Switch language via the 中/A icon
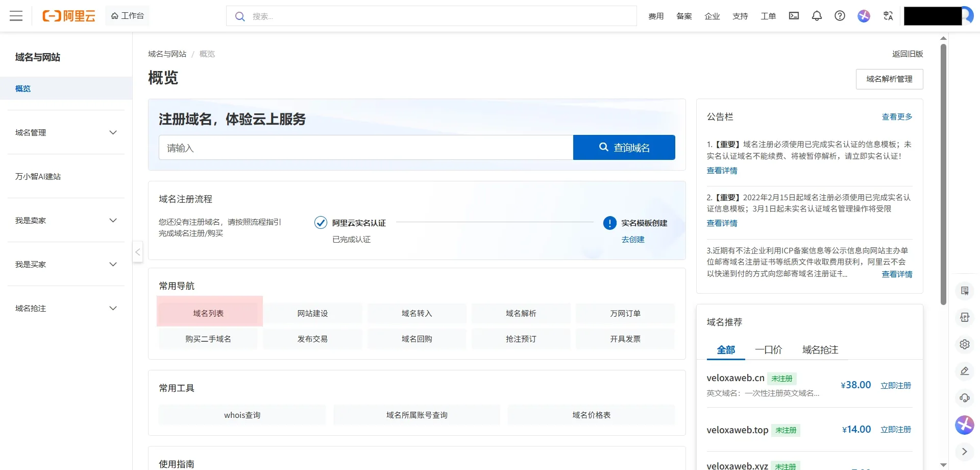 pyautogui.click(x=888, y=16)
